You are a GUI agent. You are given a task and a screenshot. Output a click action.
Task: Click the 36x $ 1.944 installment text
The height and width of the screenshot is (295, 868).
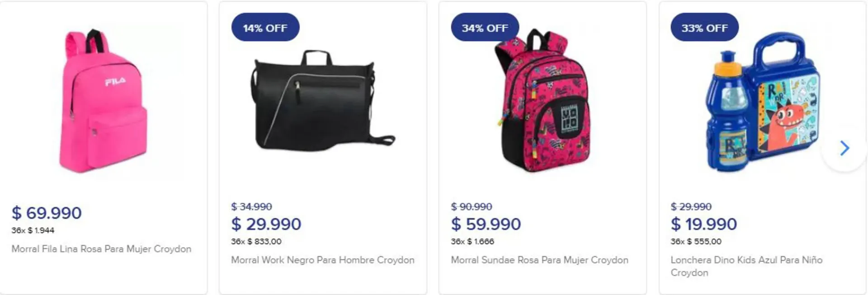click(33, 230)
